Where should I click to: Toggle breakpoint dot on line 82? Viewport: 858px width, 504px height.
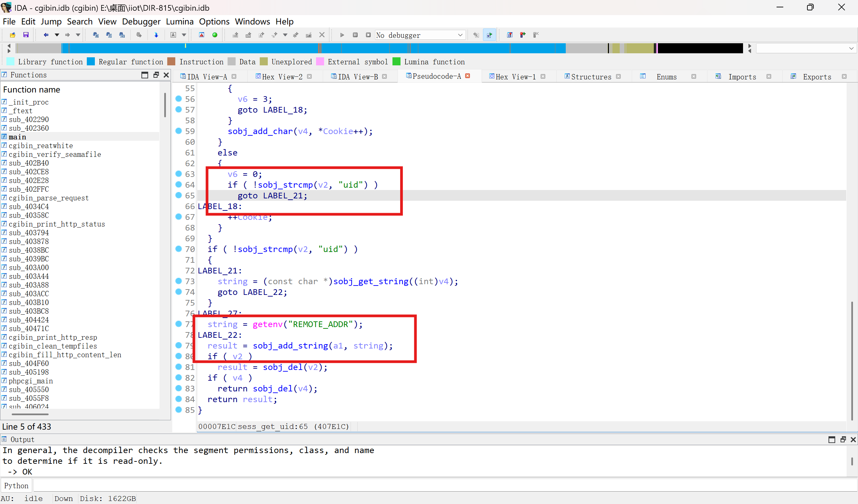tap(178, 377)
